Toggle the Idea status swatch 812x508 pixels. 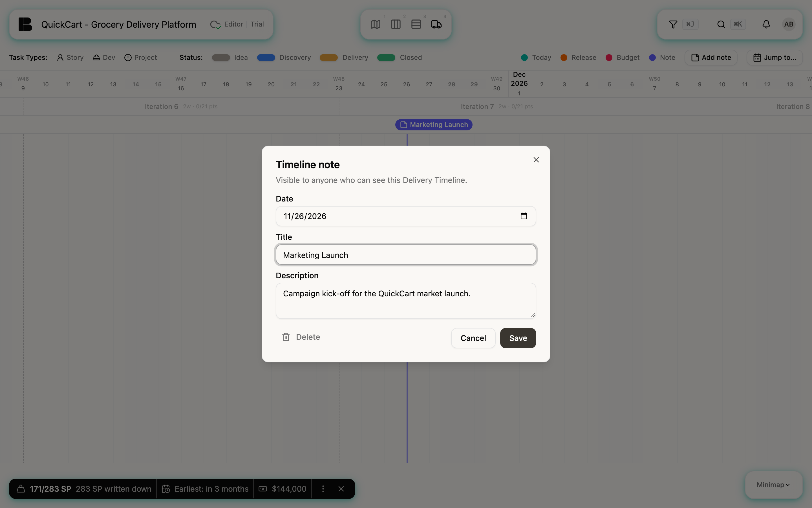[221, 58]
